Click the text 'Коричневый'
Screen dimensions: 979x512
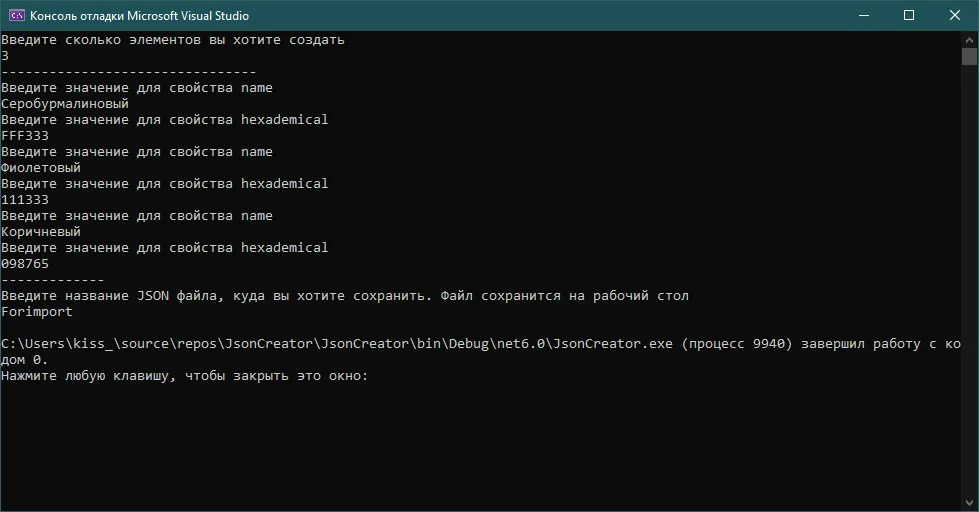coord(41,232)
